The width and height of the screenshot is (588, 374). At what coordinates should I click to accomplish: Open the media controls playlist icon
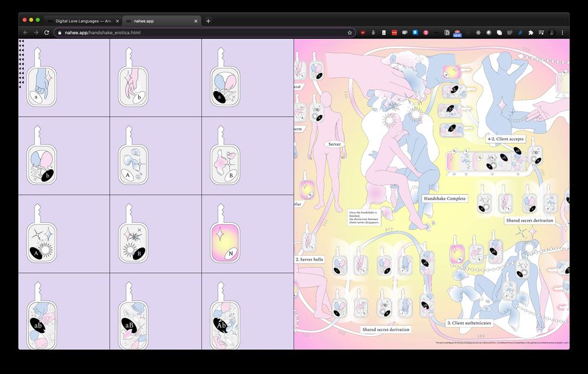click(541, 32)
